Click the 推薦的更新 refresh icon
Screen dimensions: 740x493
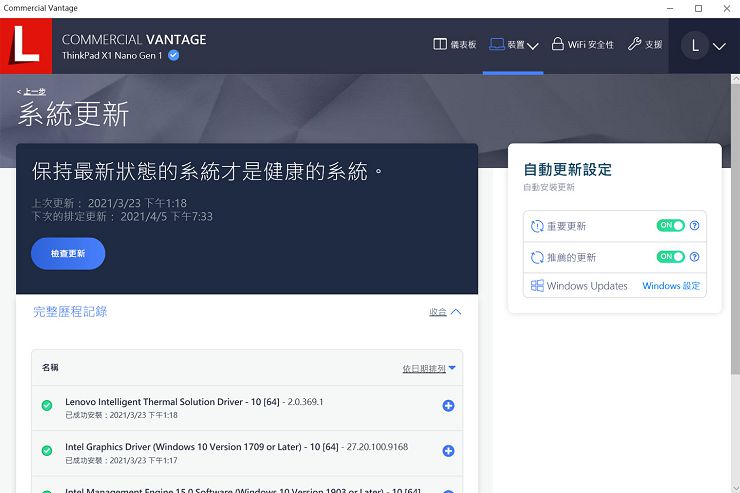(537, 258)
